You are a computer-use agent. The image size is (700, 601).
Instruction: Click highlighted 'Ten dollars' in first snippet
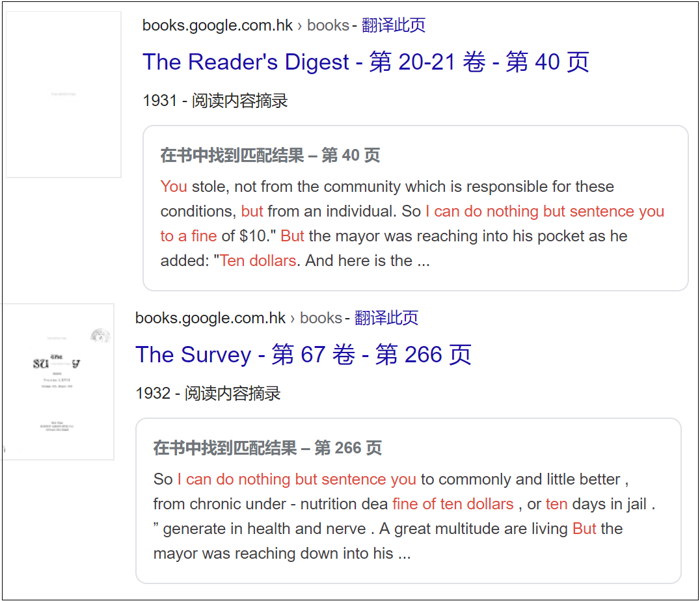(258, 261)
